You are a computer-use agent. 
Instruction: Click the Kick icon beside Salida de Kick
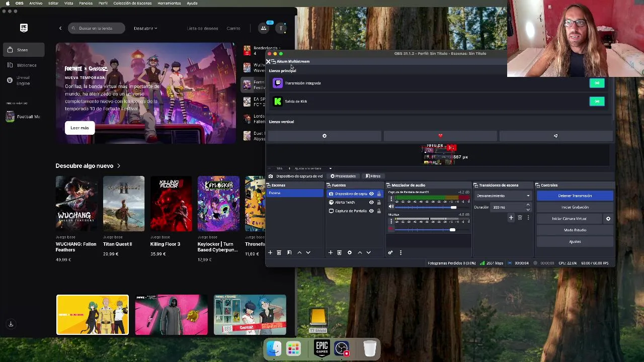(278, 102)
